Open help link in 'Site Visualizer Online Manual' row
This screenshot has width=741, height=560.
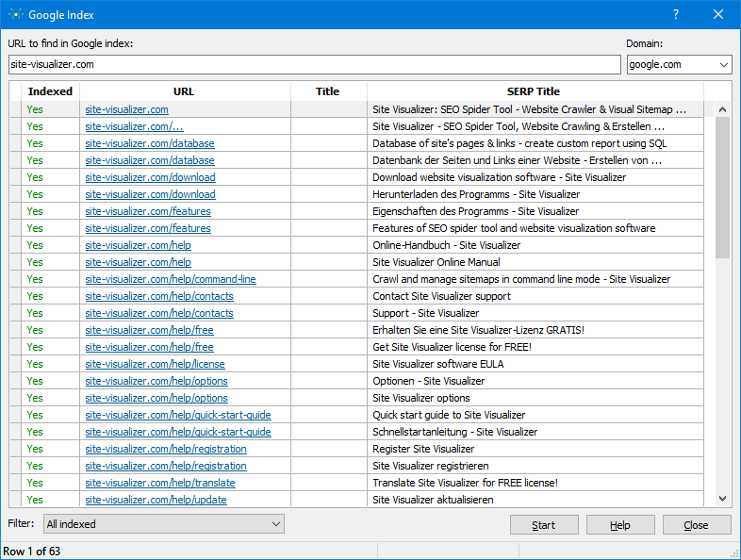click(138, 262)
